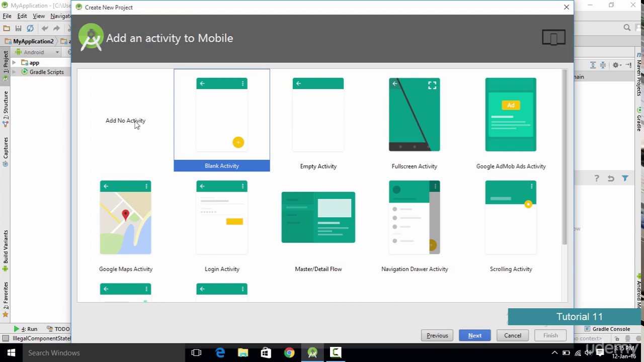Open the Navigate menu in Android Studio

[x=61, y=16]
